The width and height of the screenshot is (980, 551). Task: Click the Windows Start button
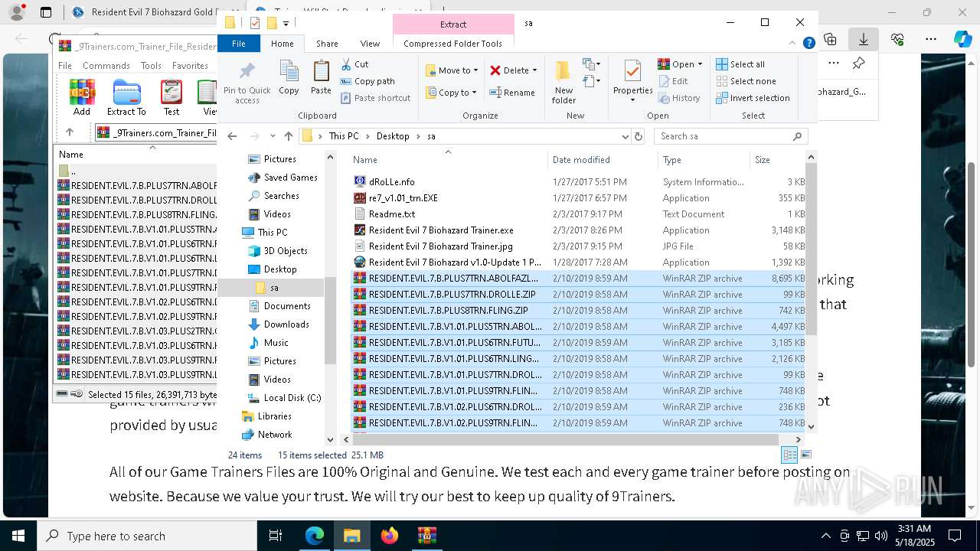coord(18,536)
